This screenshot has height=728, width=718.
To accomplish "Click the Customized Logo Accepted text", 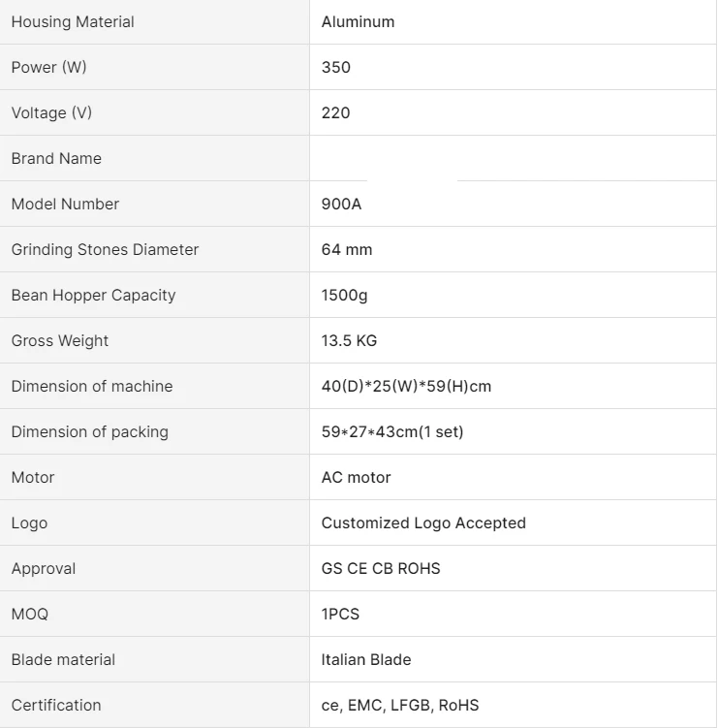I will [x=423, y=522].
